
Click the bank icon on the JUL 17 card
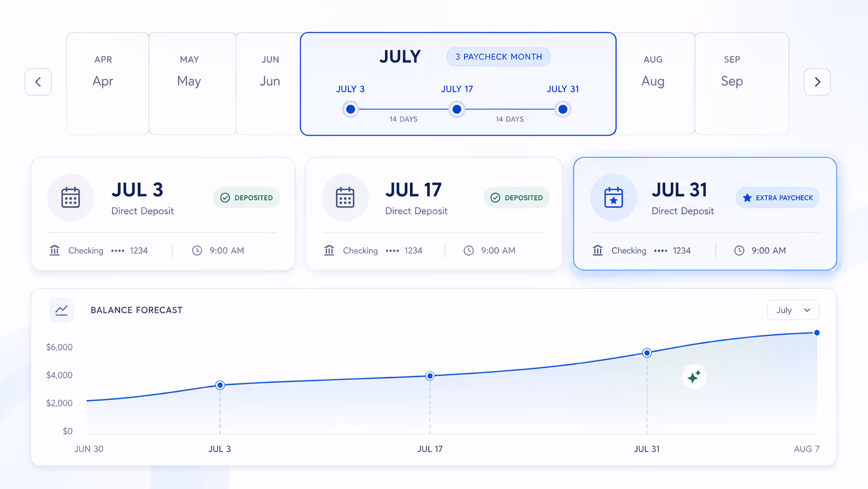coord(329,250)
